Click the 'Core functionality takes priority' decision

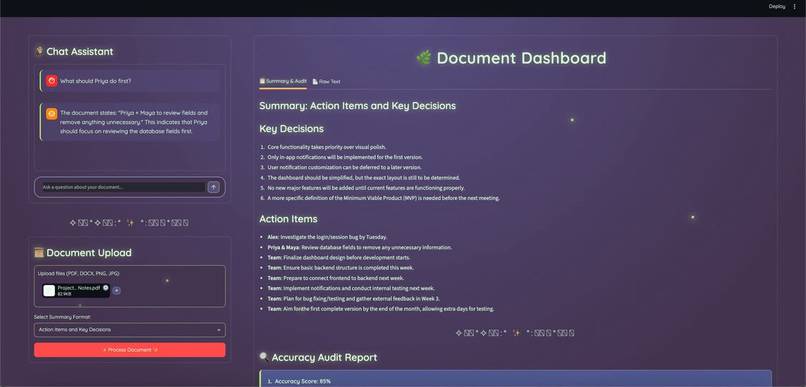[x=326, y=147]
